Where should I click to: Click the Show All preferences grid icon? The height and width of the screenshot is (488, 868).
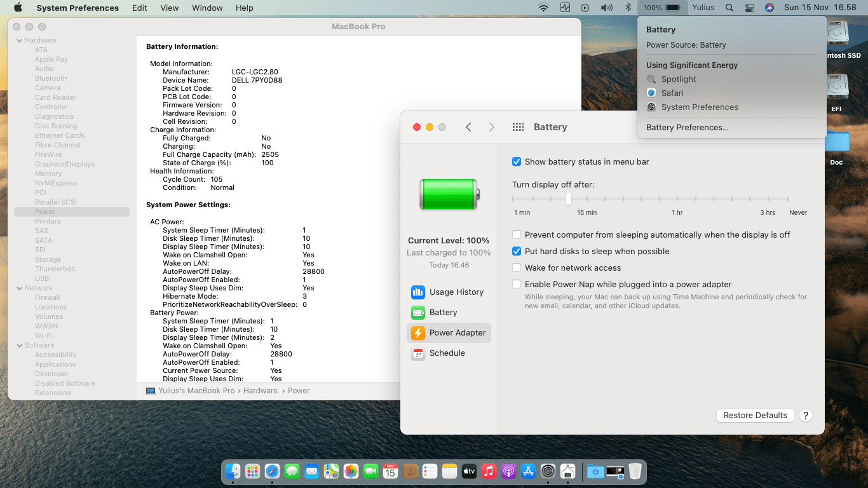[518, 127]
